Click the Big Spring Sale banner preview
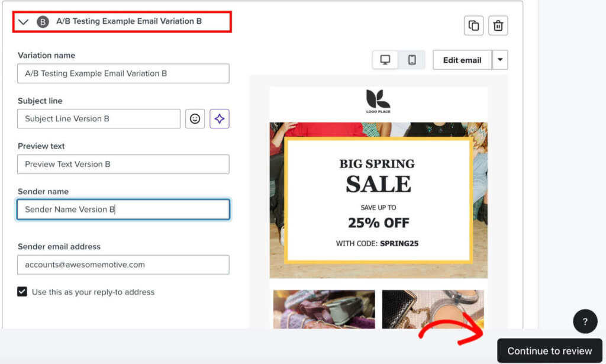This screenshot has width=606, height=364. 378,200
